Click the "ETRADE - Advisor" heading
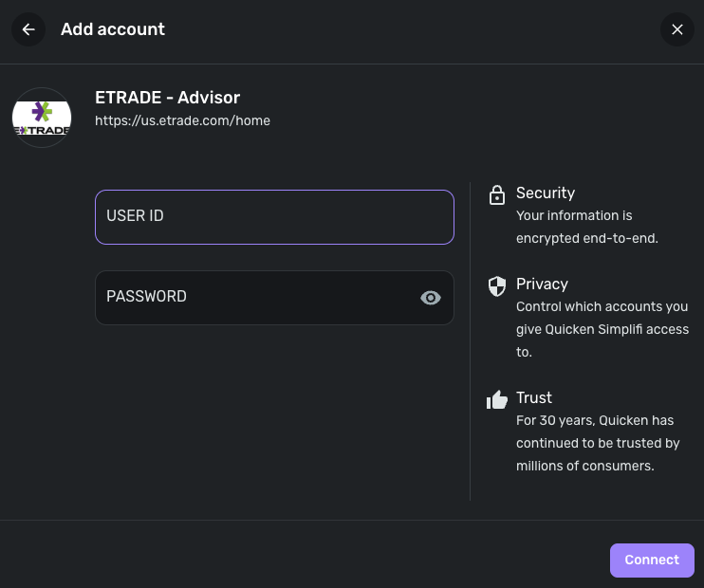This screenshot has height=588, width=704. [x=167, y=98]
